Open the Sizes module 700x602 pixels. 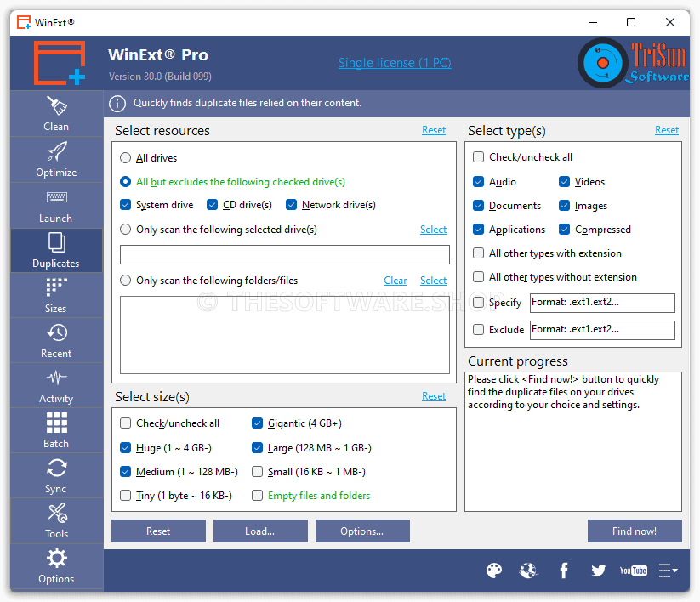pos(56,295)
